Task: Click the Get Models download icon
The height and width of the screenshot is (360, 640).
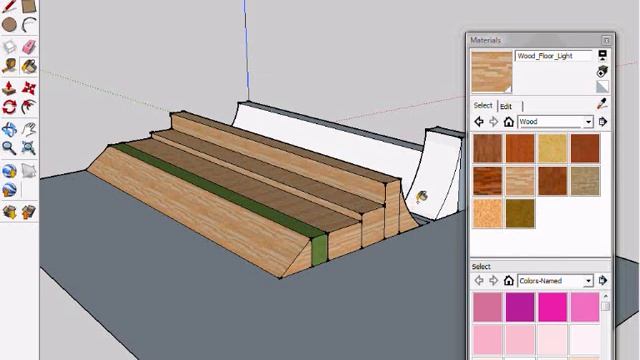Action: pos(9,212)
